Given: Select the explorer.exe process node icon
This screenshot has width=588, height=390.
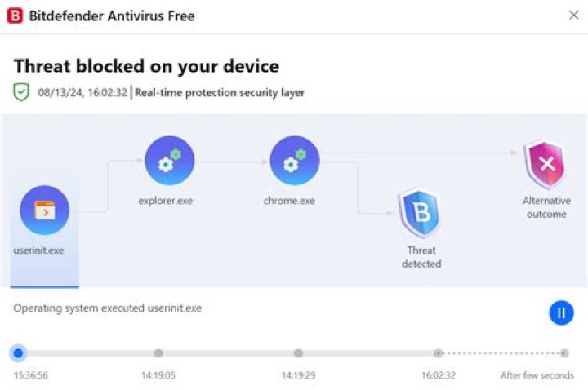Looking at the screenshot, I should pos(169,161).
